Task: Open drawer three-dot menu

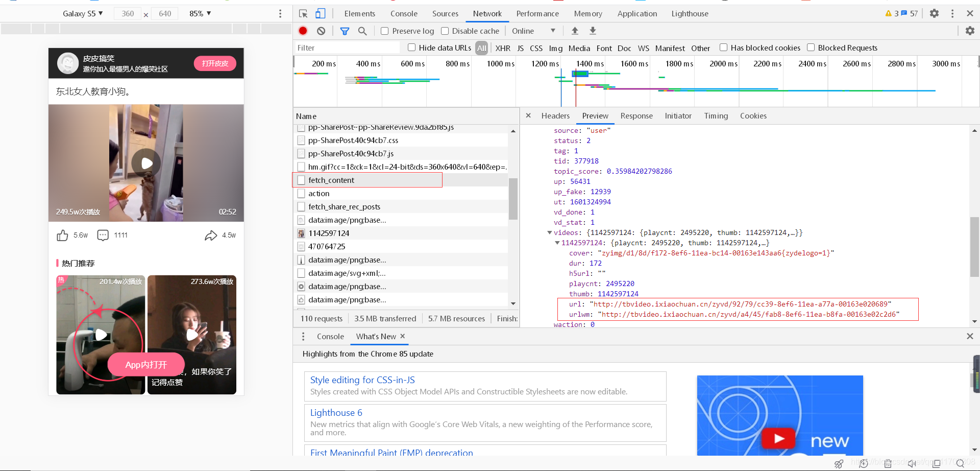Action: coord(303,336)
